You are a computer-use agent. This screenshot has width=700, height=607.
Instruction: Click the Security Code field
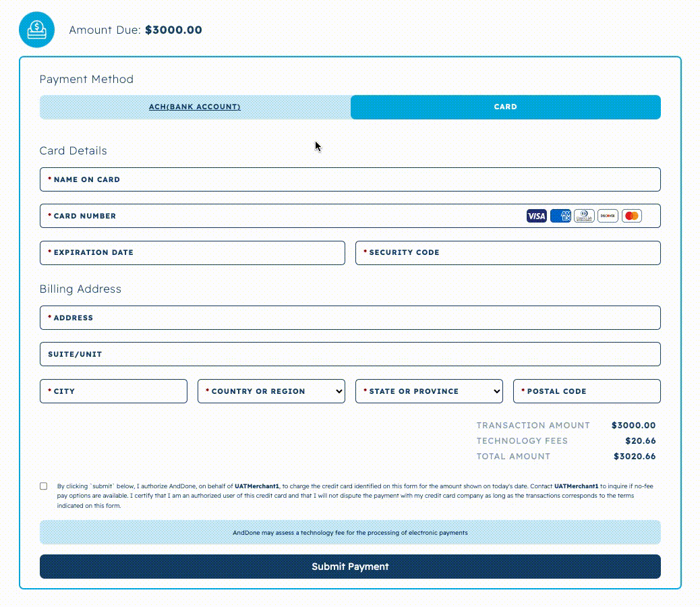[x=508, y=253]
